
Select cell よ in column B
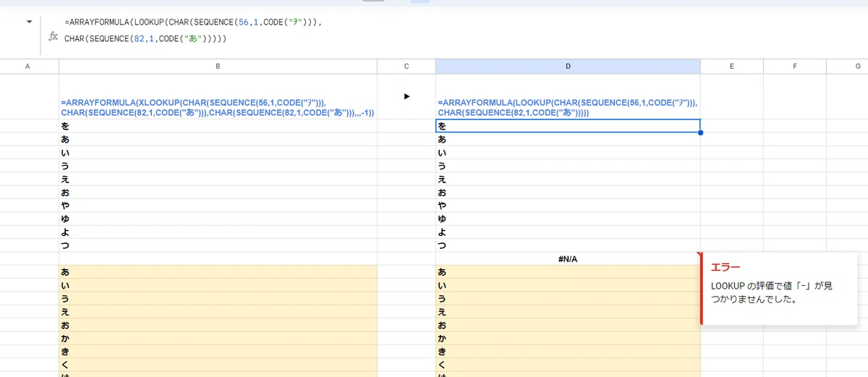point(218,232)
